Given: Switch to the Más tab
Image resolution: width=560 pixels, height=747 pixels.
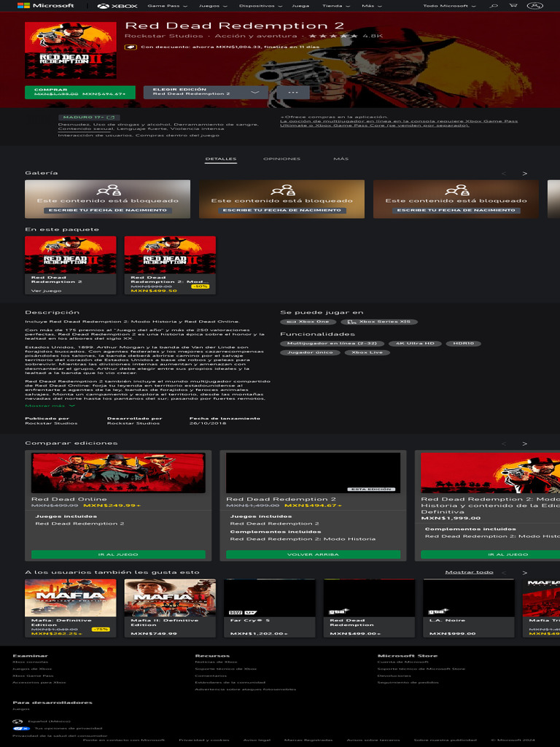Looking at the screenshot, I should pyautogui.click(x=341, y=159).
